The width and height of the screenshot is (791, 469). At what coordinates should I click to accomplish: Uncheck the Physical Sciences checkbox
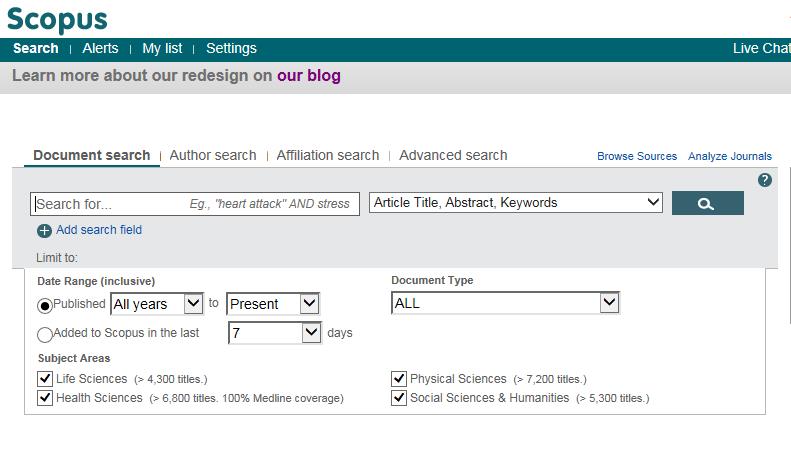(399, 379)
